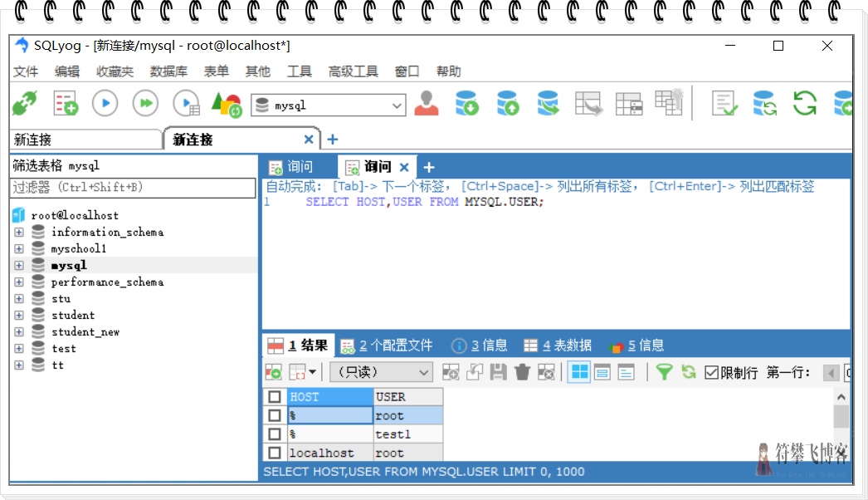Open the 数据库 menu
The width and height of the screenshot is (868, 500).
point(168,71)
